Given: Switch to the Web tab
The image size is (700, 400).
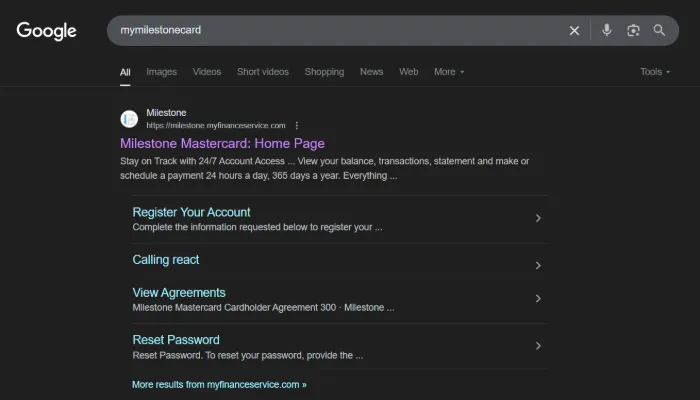Looking at the screenshot, I should pyautogui.click(x=408, y=72).
